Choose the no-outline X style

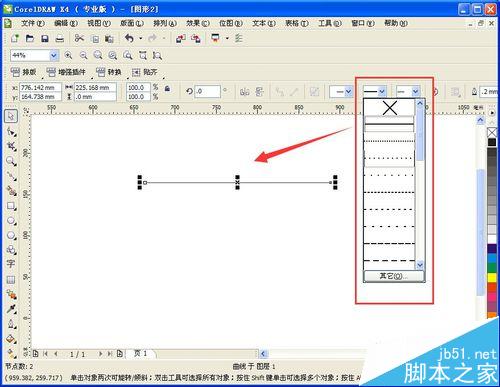tap(389, 108)
